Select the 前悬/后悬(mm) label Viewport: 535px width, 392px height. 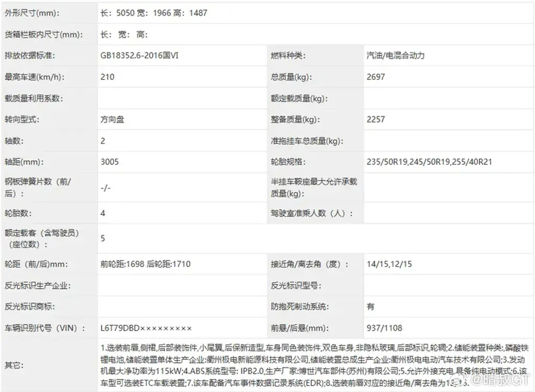click(299, 328)
